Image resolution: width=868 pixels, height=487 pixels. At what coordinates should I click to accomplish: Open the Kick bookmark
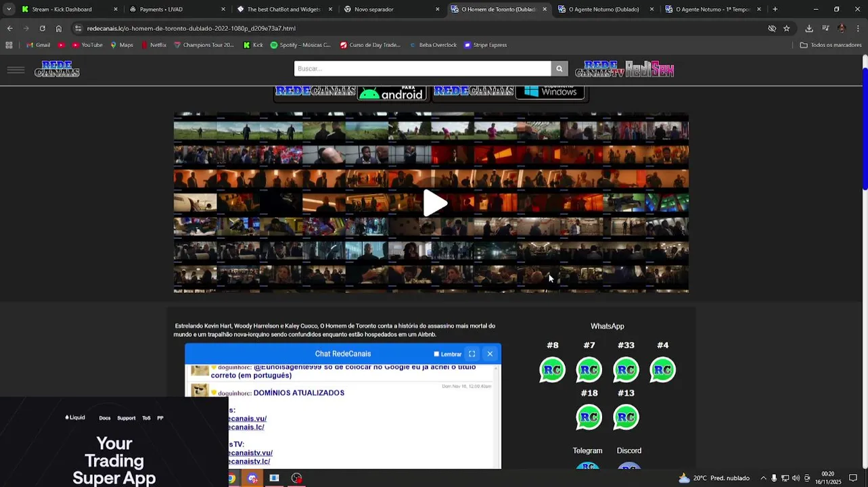point(253,45)
